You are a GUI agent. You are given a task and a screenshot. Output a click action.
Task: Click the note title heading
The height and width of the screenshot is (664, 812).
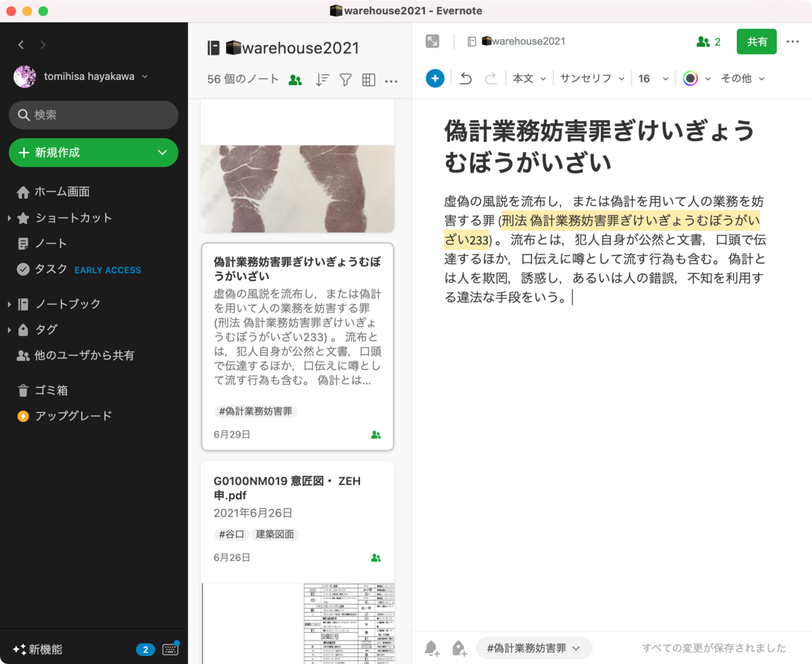599,146
